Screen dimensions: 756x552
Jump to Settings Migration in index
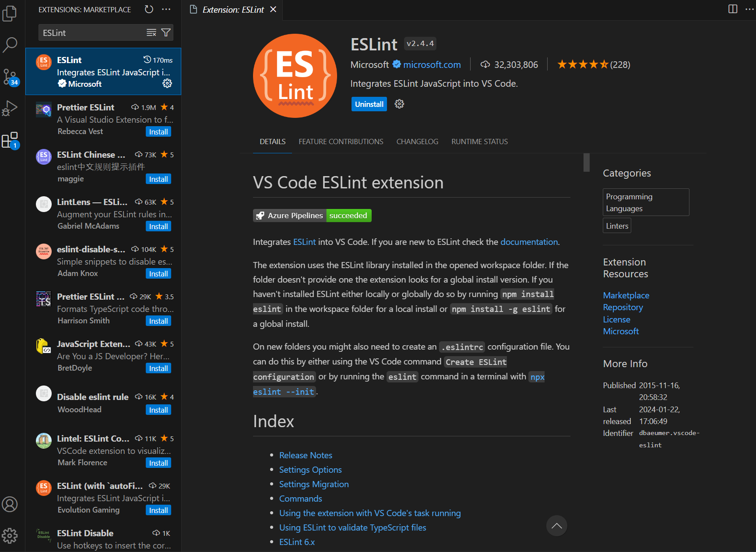click(314, 484)
